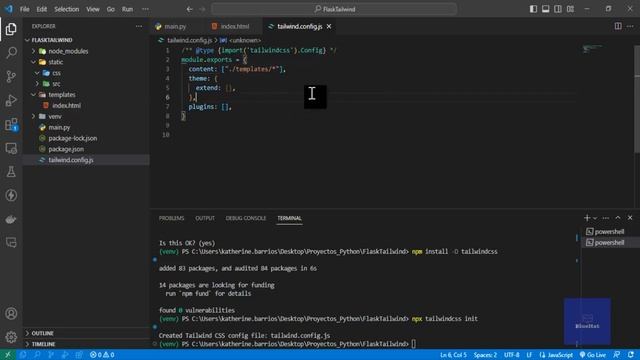Open the Remote Explorer view
The height and width of the screenshot is (360, 640).
[x=11, y=148]
